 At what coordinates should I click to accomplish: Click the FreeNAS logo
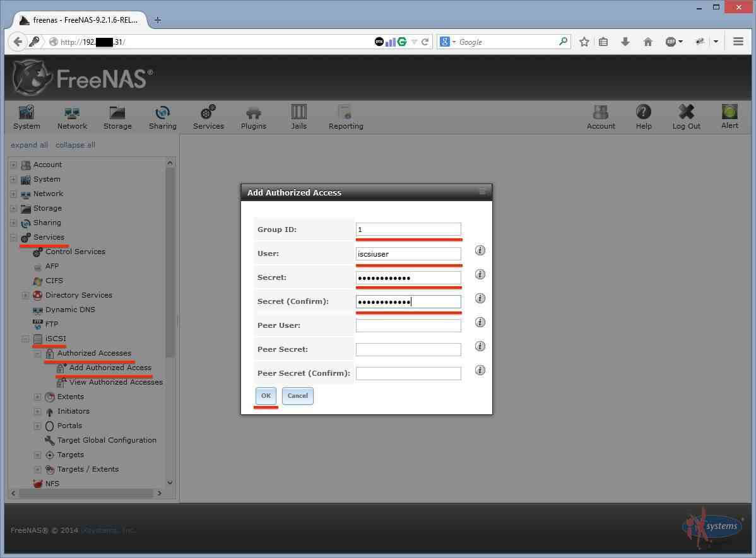click(83, 78)
